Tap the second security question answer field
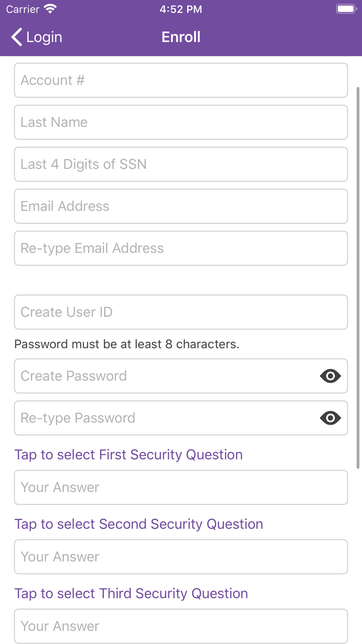The height and width of the screenshot is (644, 362). coord(181,557)
